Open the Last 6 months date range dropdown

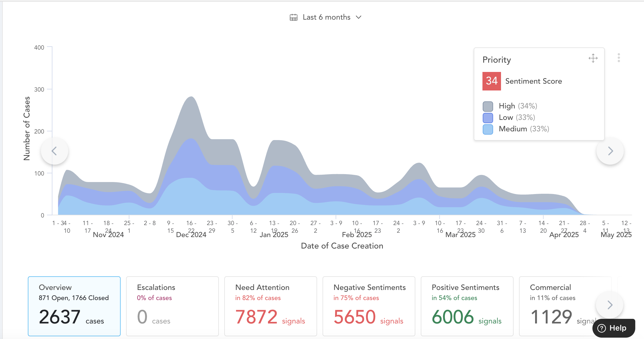point(326,17)
